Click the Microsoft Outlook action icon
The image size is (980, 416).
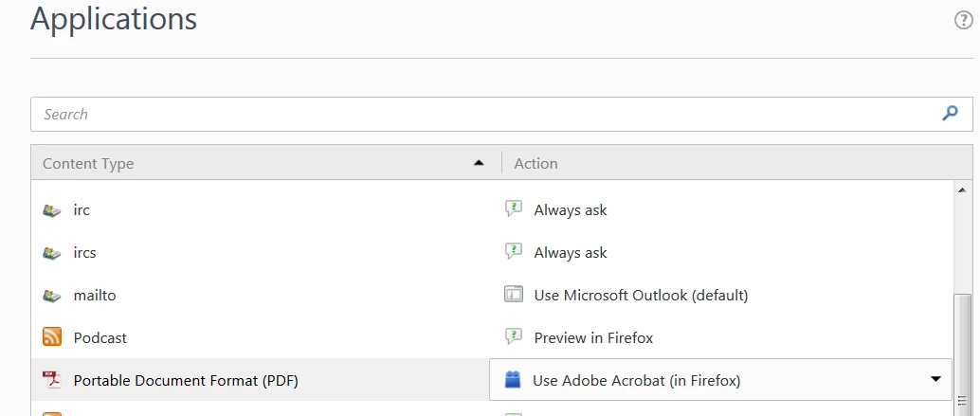tap(514, 295)
